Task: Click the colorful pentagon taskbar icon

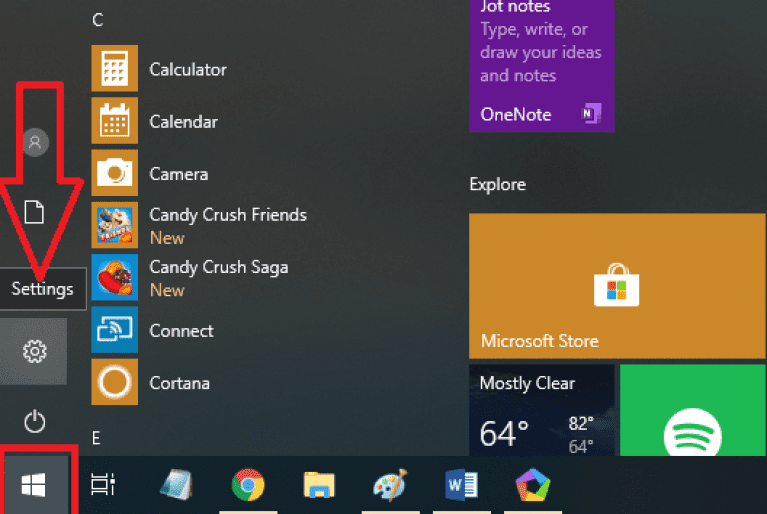Action: 532,485
